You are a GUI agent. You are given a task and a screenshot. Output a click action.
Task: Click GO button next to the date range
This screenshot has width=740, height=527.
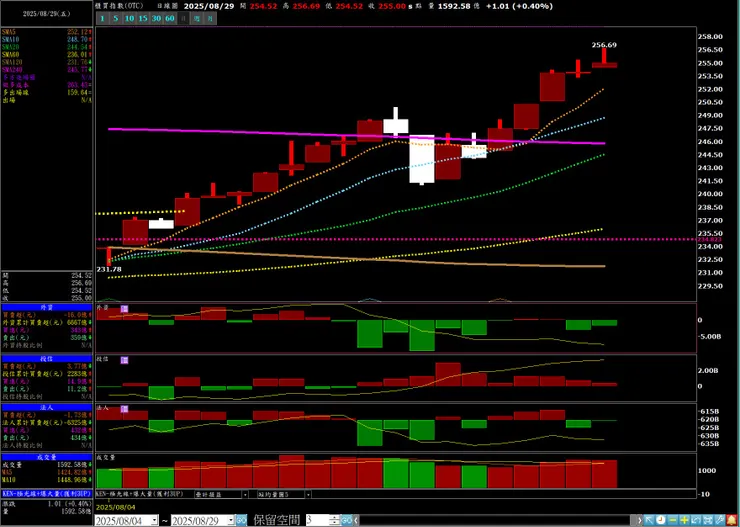241,520
